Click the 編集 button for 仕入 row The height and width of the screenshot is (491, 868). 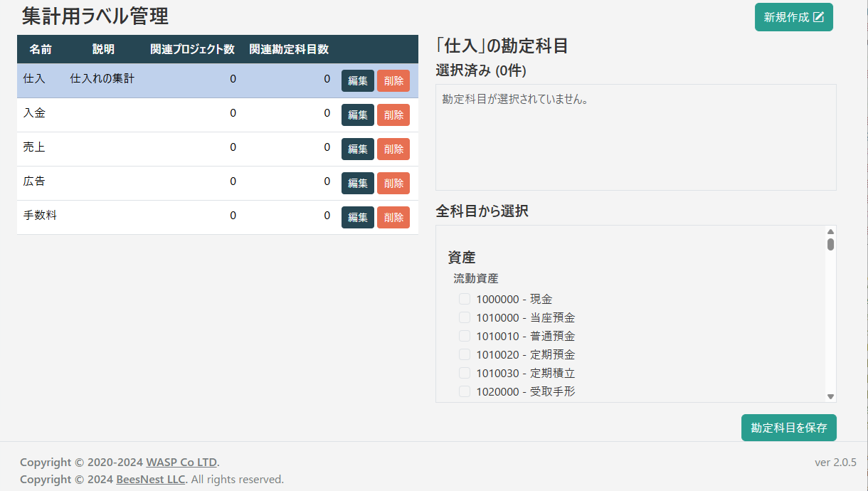pyautogui.click(x=357, y=80)
